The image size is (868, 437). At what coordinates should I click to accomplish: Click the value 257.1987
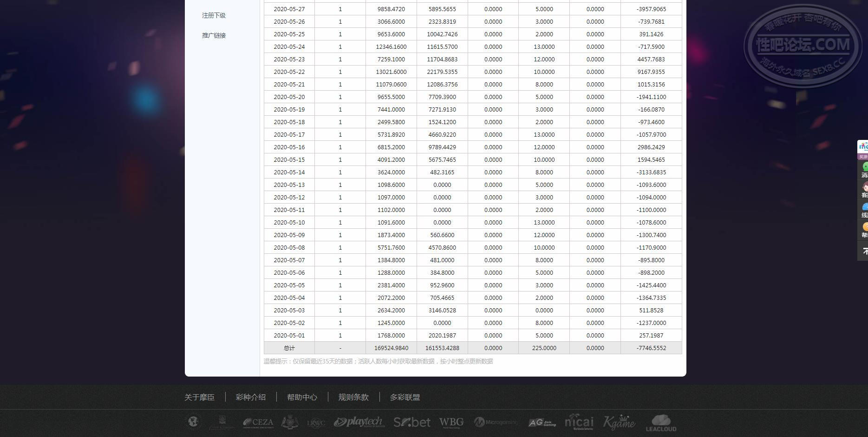tap(651, 335)
